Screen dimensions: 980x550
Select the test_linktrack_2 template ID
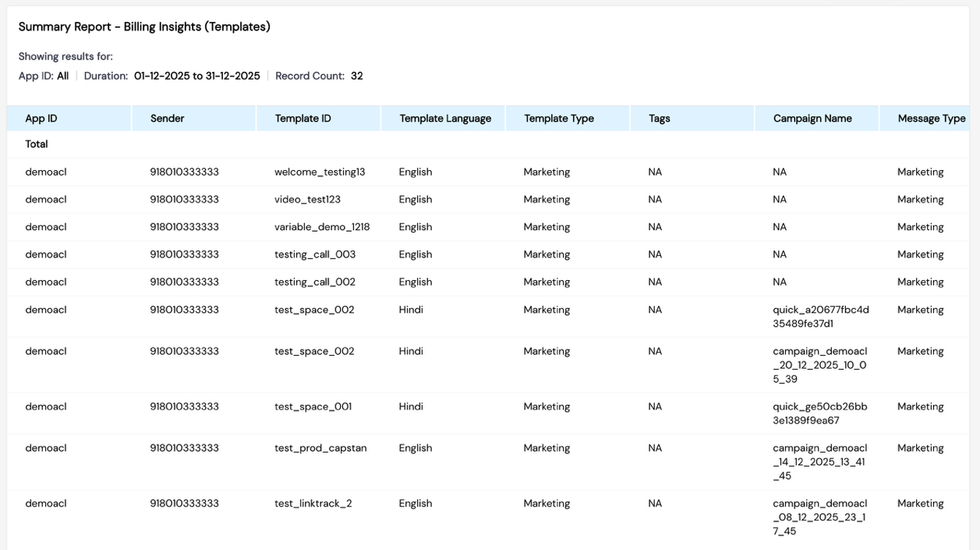pos(313,503)
